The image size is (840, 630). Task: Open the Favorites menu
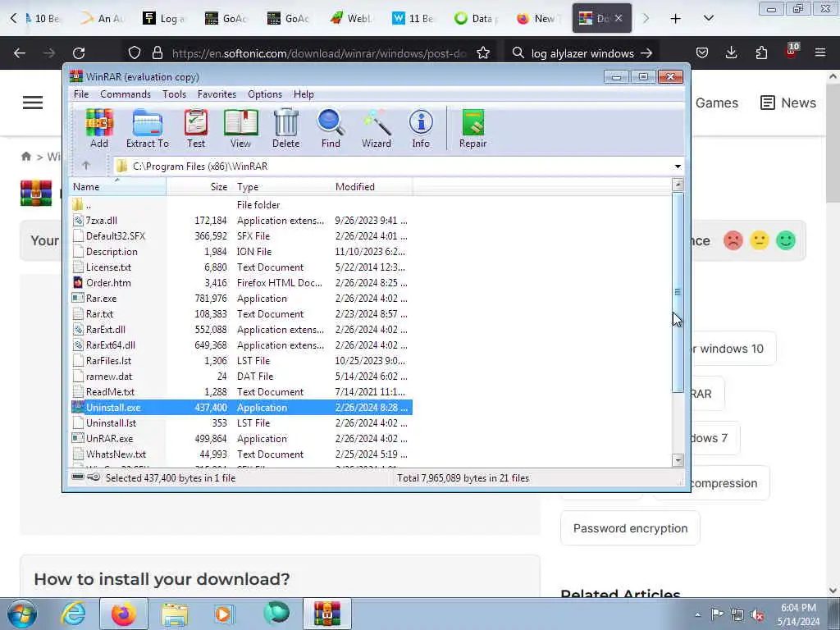217,94
